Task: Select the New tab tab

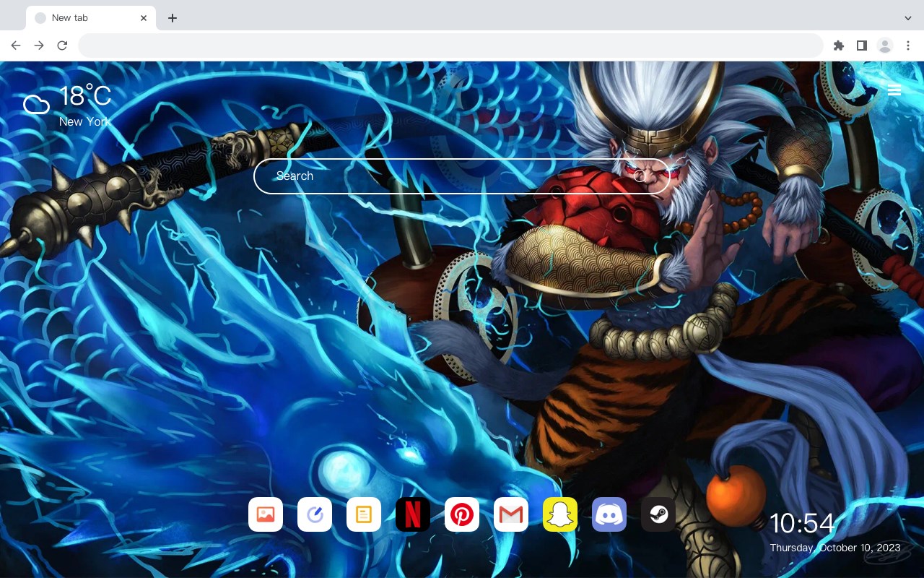Action: click(91, 18)
